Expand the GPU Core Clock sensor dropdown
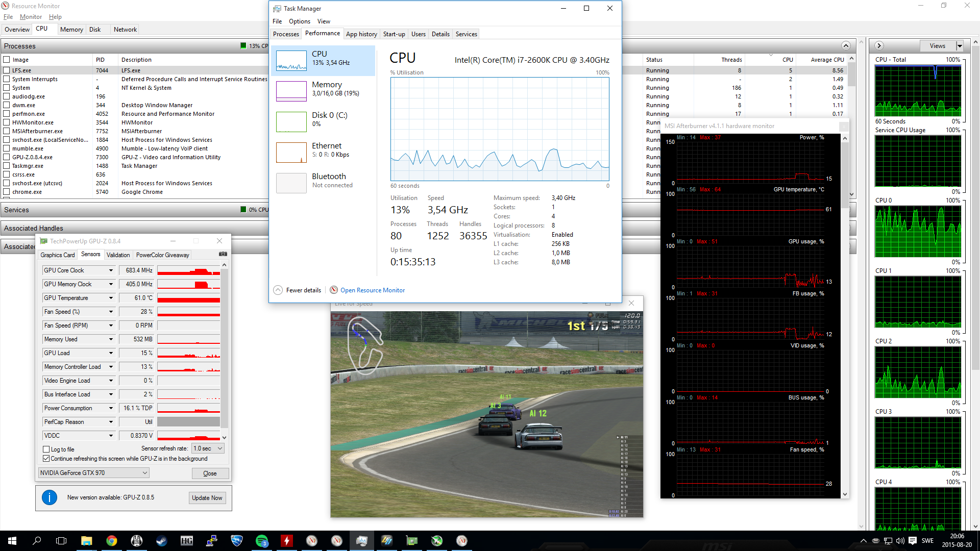The image size is (980, 551). [111, 270]
